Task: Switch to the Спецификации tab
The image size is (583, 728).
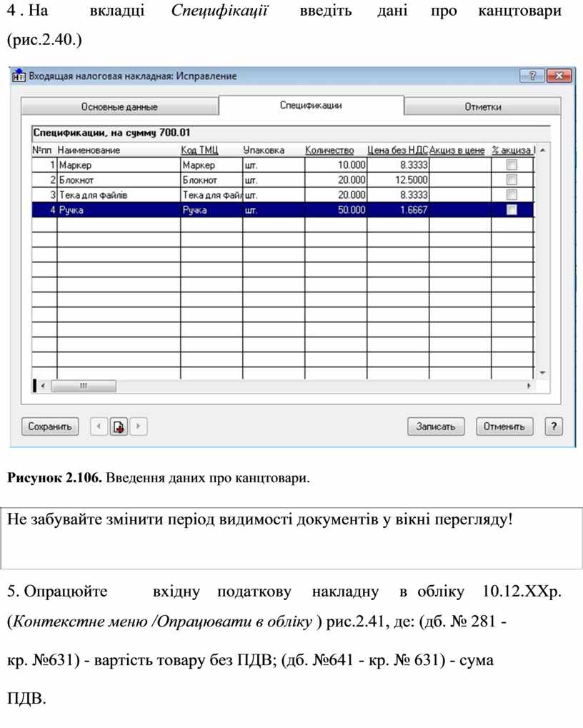Action: [311, 105]
